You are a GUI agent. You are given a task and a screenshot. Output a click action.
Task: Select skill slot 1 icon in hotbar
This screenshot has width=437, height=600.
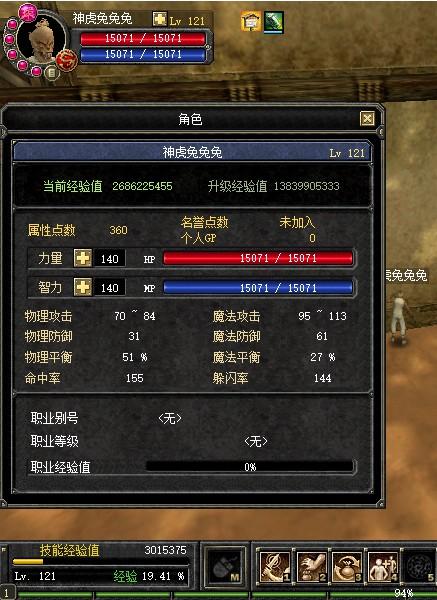coord(275,566)
